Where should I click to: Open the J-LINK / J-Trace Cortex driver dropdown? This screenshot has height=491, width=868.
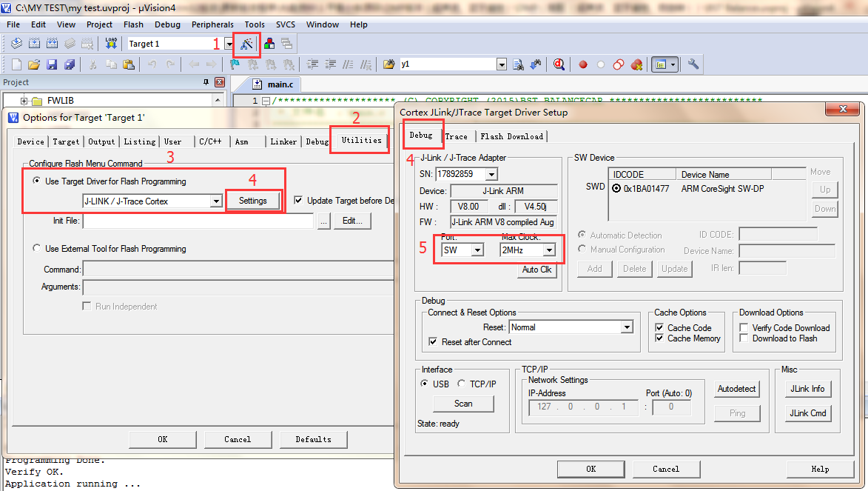tap(216, 201)
